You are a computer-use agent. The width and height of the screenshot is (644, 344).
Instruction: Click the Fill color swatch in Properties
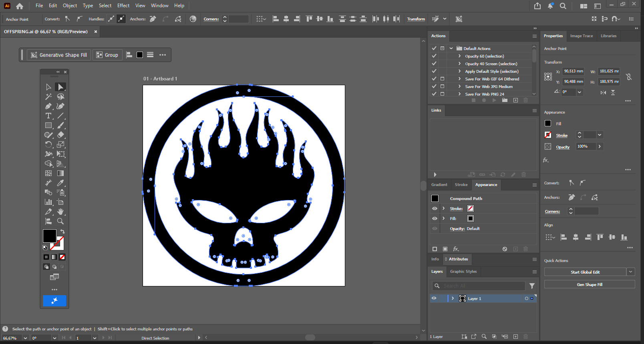click(x=548, y=124)
